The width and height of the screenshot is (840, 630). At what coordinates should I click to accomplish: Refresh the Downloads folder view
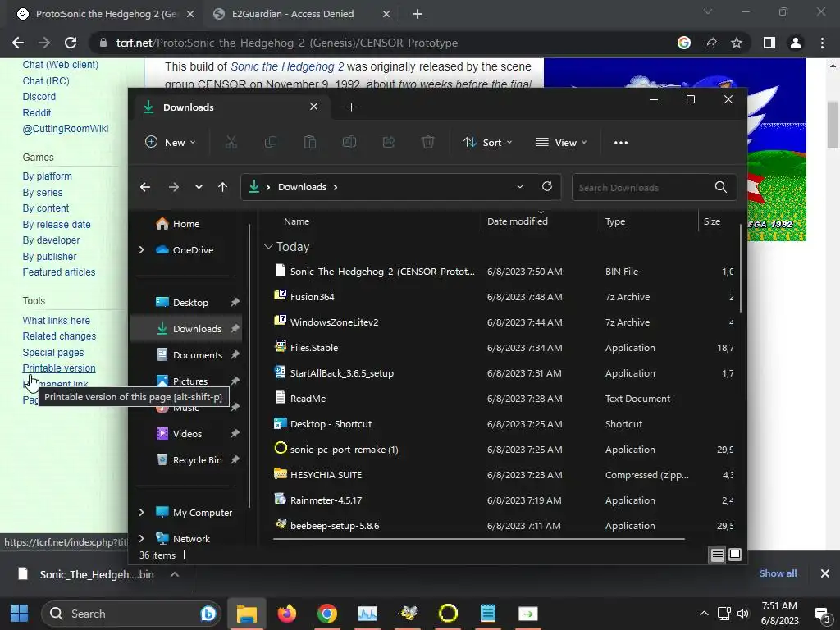[547, 186]
